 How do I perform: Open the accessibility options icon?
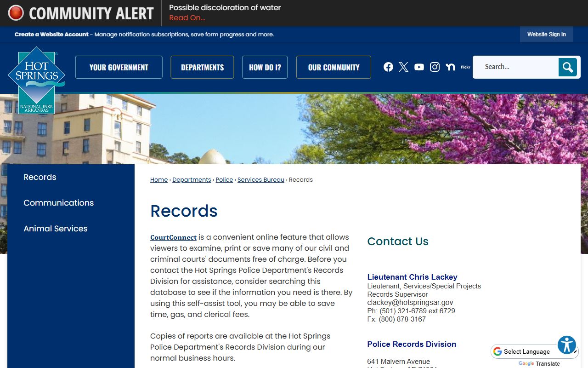(567, 345)
